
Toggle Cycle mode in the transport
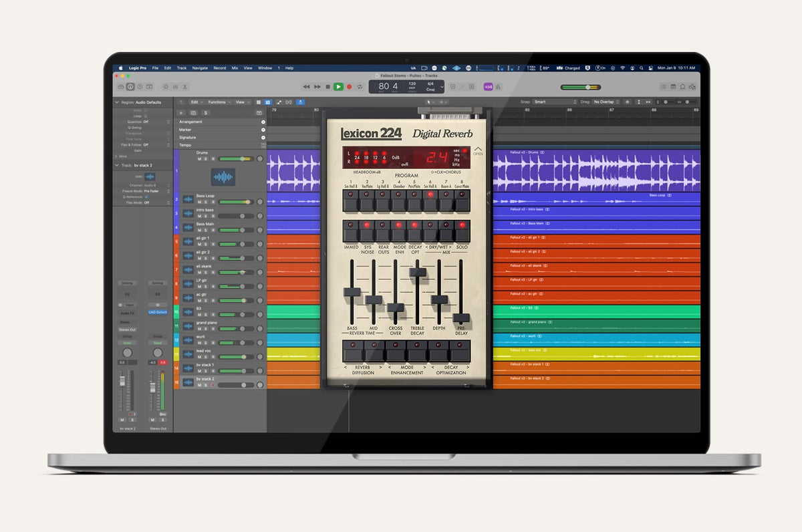coord(360,87)
